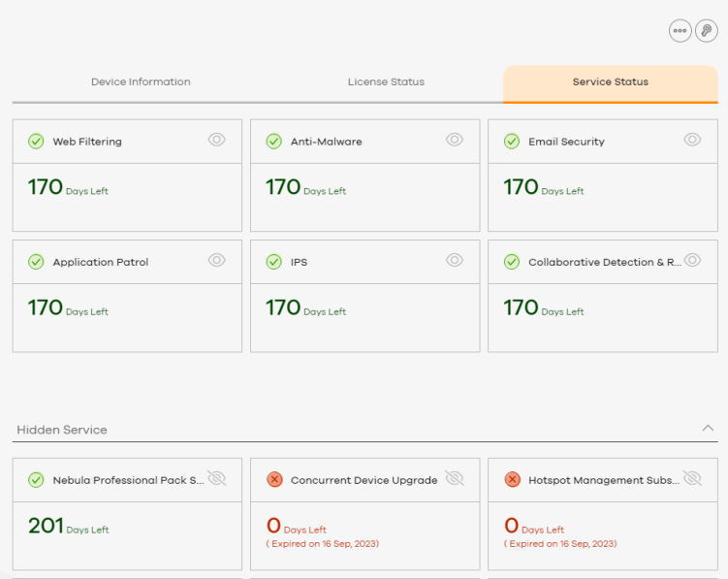Image resolution: width=728 pixels, height=579 pixels.
Task: Toggle visibility of Email Security service
Action: pos(692,140)
